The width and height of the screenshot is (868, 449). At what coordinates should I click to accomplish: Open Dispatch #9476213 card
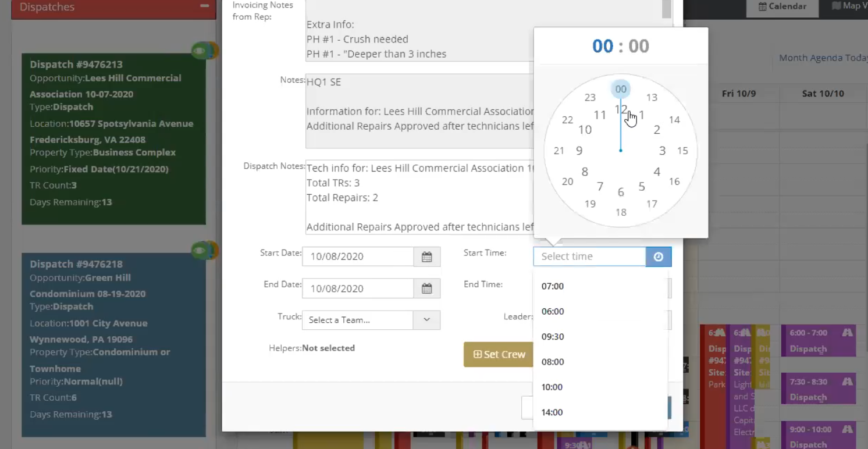click(113, 140)
